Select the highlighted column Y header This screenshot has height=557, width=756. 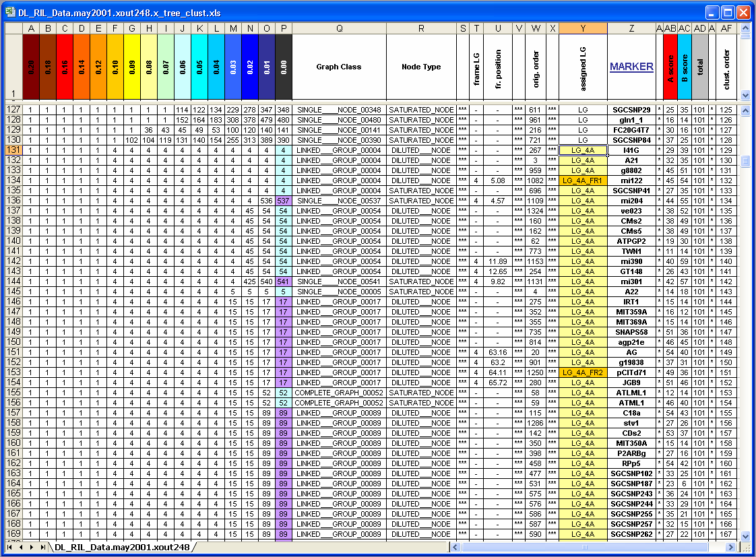pyautogui.click(x=583, y=28)
